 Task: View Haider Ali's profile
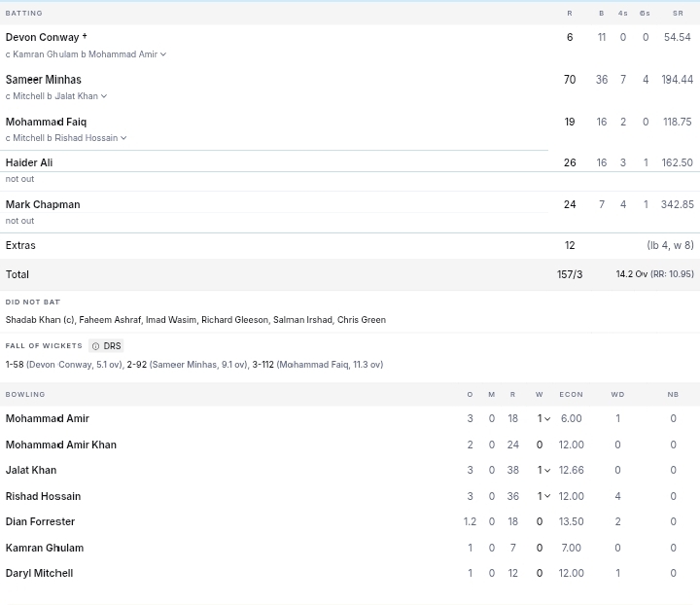(x=29, y=162)
